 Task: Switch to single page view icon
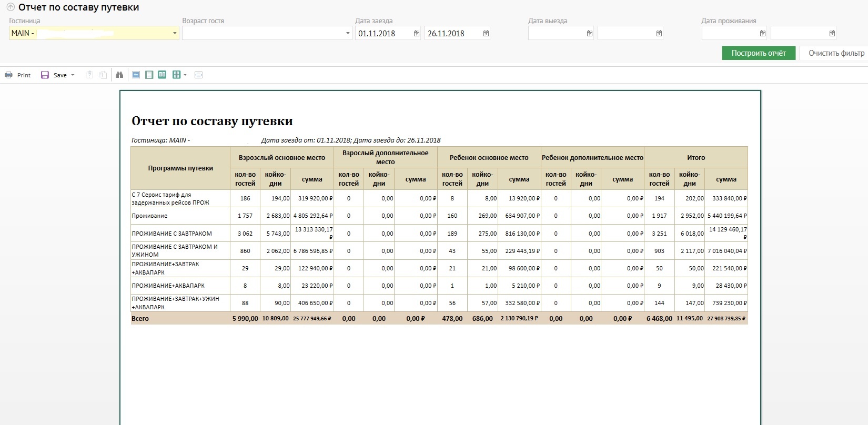[x=136, y=75]
